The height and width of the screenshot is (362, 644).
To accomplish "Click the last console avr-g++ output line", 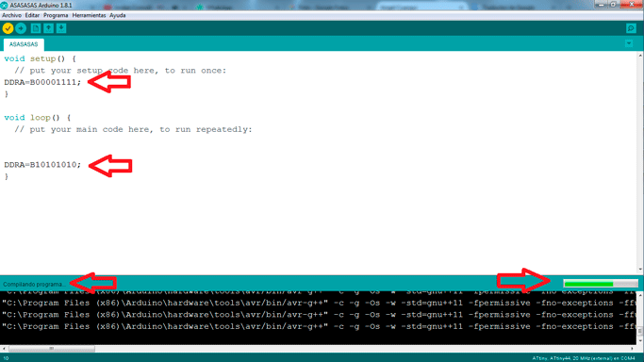I will point(319,327).
